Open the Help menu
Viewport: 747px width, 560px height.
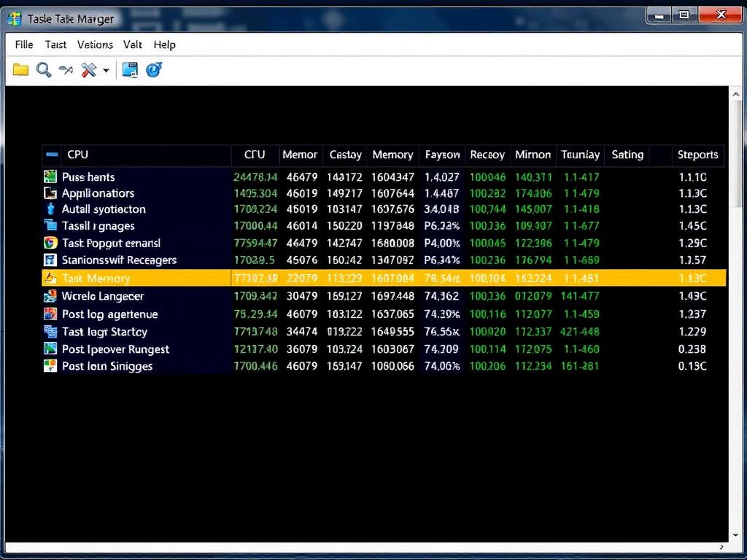pyautogui.click(x=164, y=44)
